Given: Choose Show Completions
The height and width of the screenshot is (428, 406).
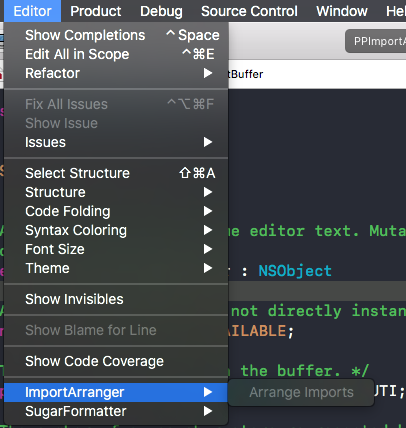Looking at the screenshot, I should (116, 35).
